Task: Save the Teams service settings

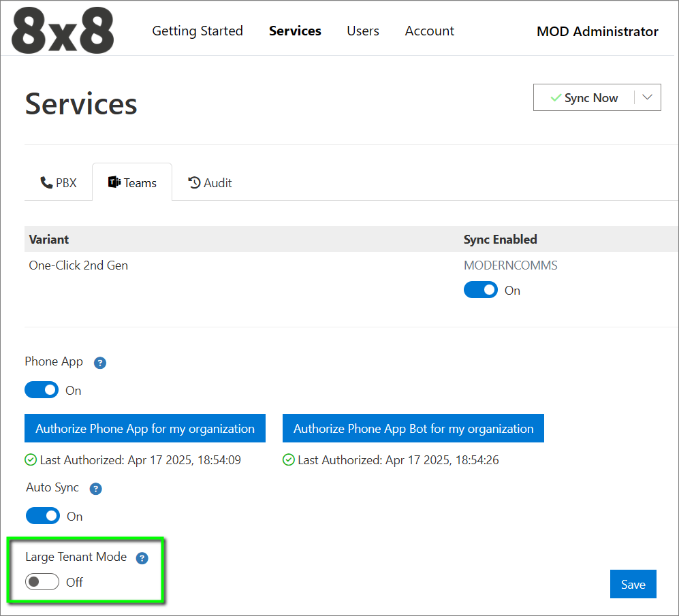Action: pyautogui.click(x=633, y=584)
